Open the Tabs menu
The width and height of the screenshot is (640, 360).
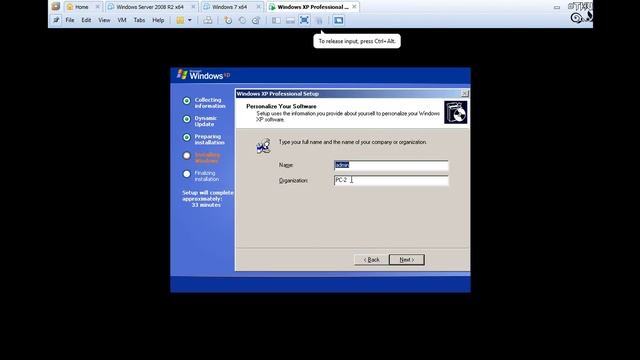tap(139, 20)
